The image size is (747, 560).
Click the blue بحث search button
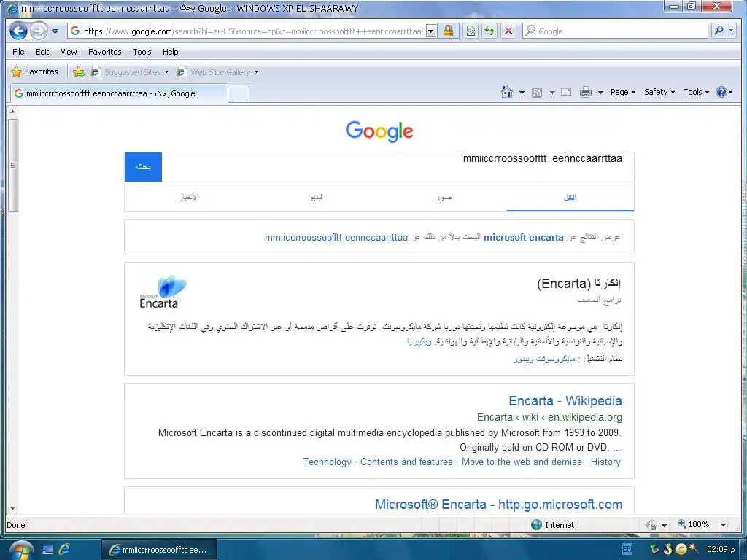point(144,167)
